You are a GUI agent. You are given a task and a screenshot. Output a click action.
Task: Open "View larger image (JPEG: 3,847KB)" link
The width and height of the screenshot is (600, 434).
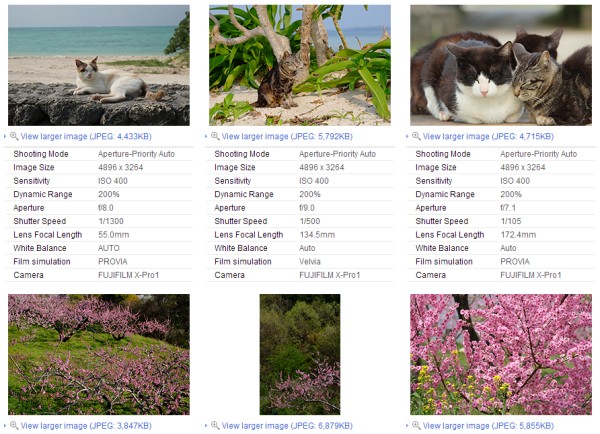pos(86,426)
